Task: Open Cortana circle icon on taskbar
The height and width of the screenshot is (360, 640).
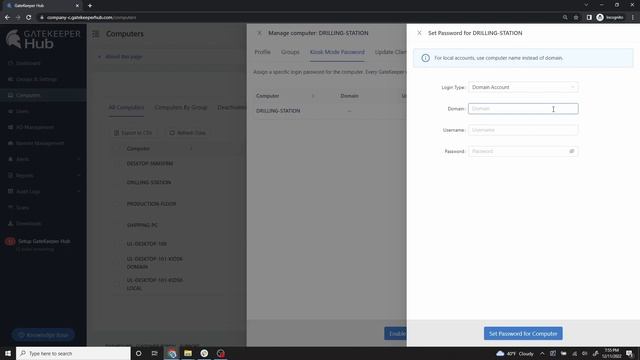Action: pyautogui.click(x=138, y=353)
